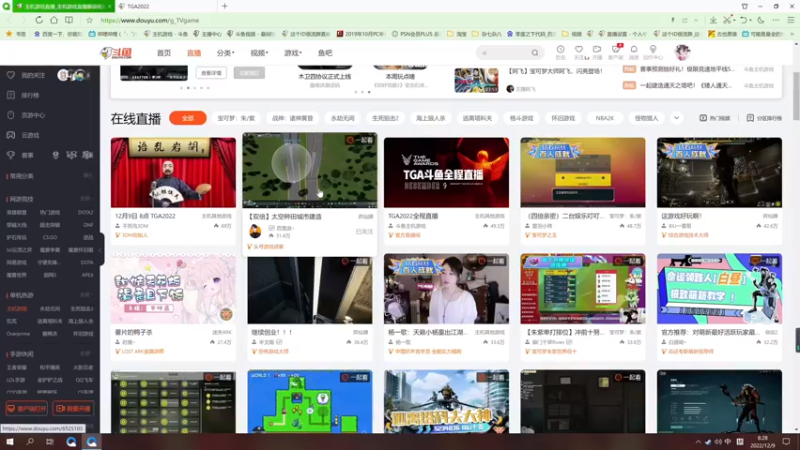Screen dimensions: 800x450
Task: Open the page-game center icon in sidebar
Action: (11, 115)
